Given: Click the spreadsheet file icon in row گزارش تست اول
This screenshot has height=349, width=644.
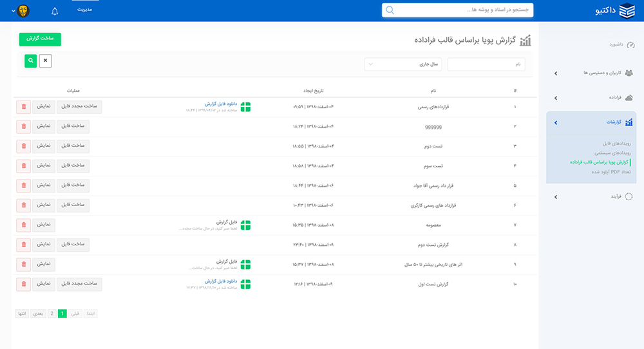Looking at the screenshot, I should pos(245,285).
